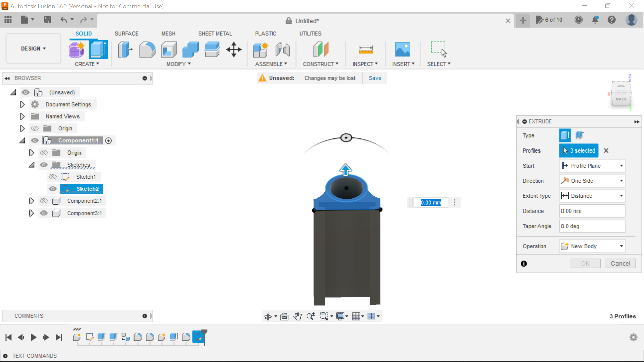Click the Assemble tool icon
This screenshot has width=644, height=362.
[261, 49]
